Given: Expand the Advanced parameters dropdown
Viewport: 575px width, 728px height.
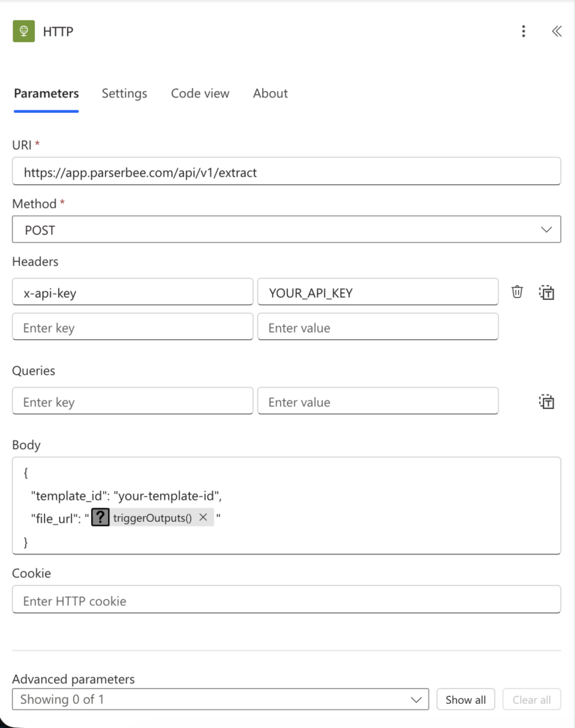Looking at the screenshot, I should click(x=220, y=700).
